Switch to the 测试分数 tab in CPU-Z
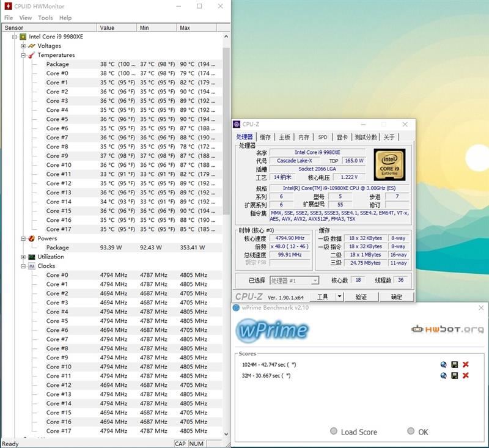This screenshot has height=448, width=489. coord(366,137)
